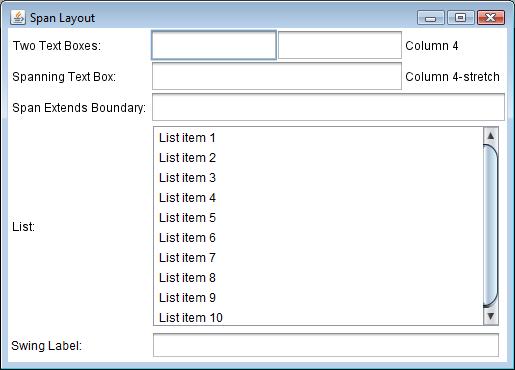This screenshot has width=515, height=370.
Task: Focus the Span Extends Boundary field
Action: pyautogui.click(x=328, y=107)
